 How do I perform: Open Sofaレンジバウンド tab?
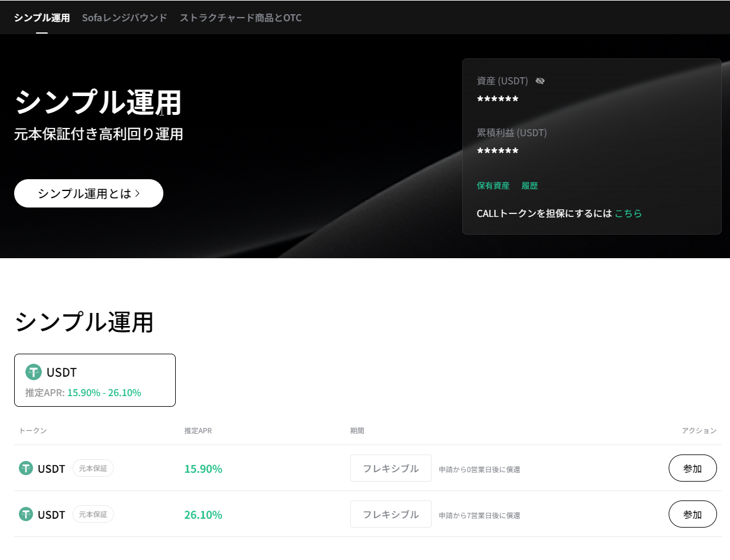124,18
